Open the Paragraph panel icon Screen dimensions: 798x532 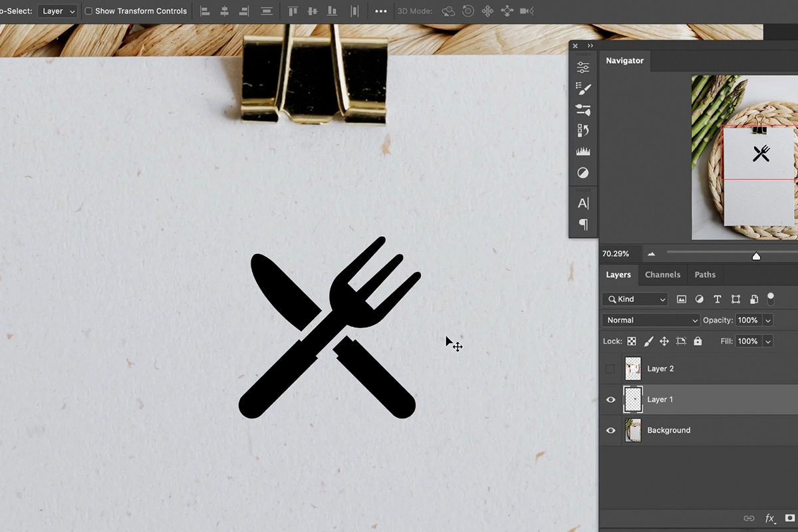(x=583, y=225)
